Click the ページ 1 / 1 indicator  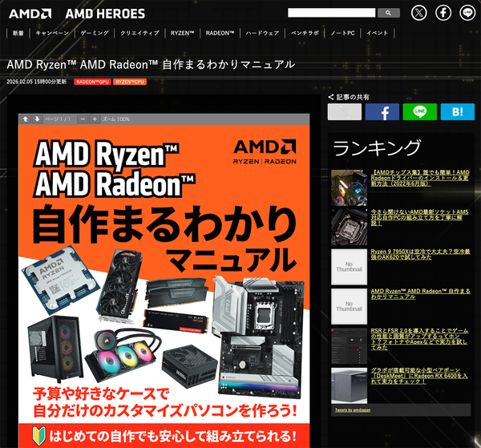(x=58, y=119)
